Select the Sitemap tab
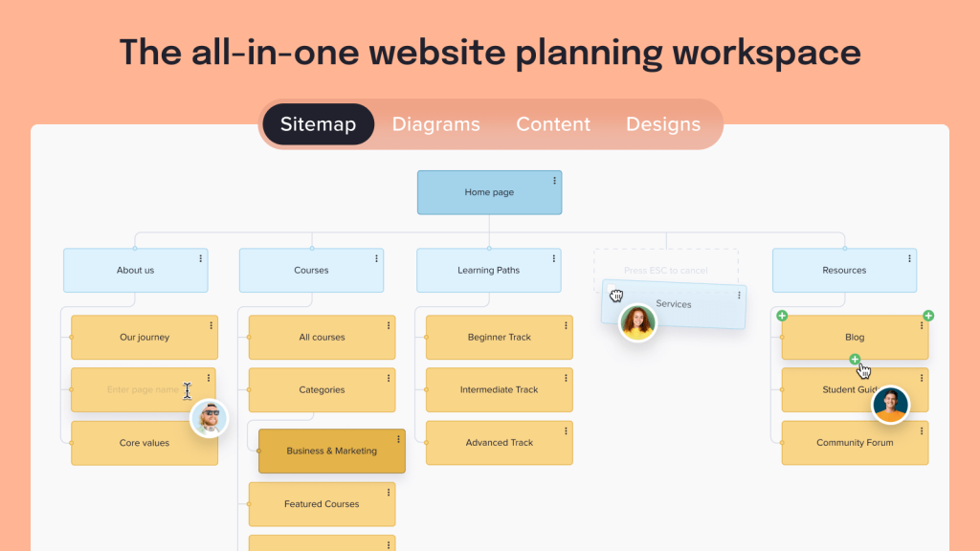 click(x=318, y=124)
